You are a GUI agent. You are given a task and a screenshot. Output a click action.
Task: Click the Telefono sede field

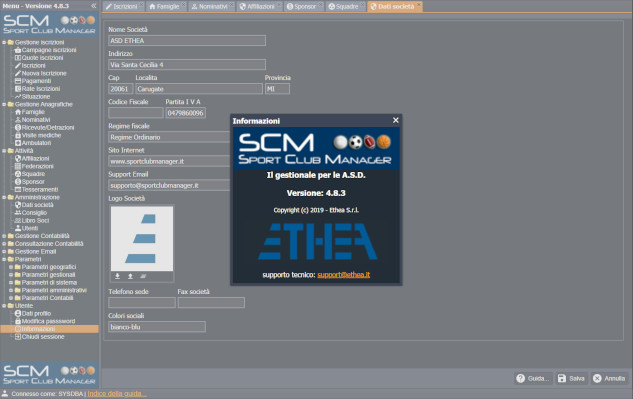coord(142,302)
